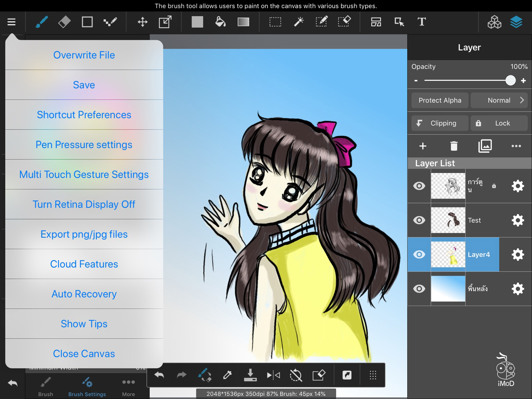Select Close Canvas in the menu

(x=84, y=353)
